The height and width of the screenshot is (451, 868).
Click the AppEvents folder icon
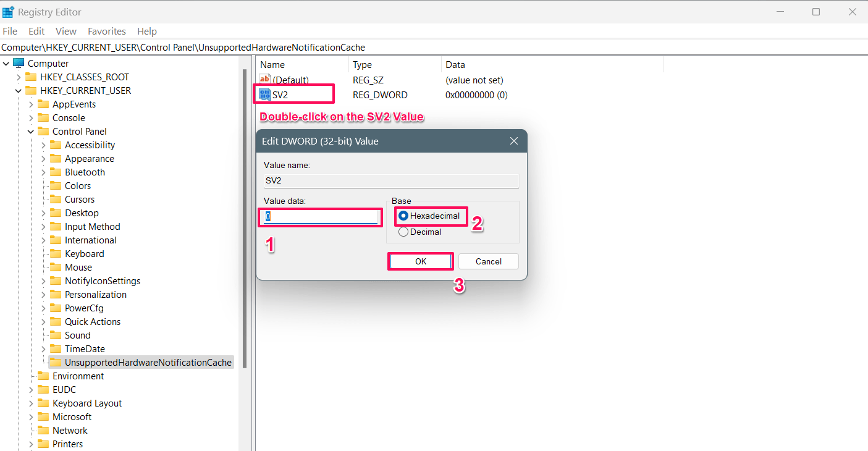(43, 104)
